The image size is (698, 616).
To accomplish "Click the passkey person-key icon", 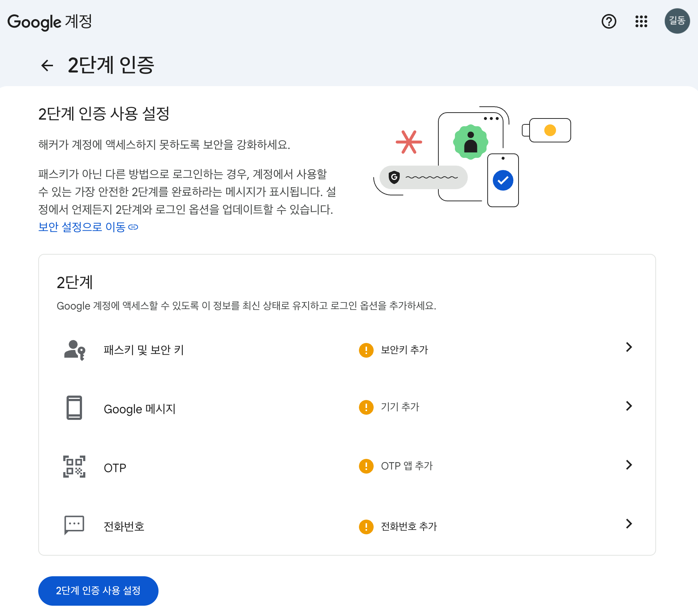I will tap(74, 350).
